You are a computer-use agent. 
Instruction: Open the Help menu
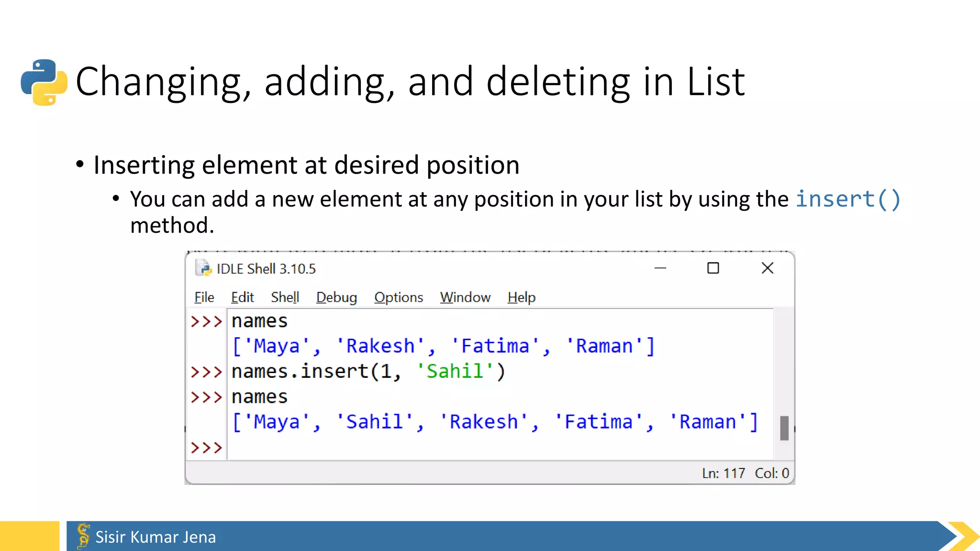coord(521,297)
